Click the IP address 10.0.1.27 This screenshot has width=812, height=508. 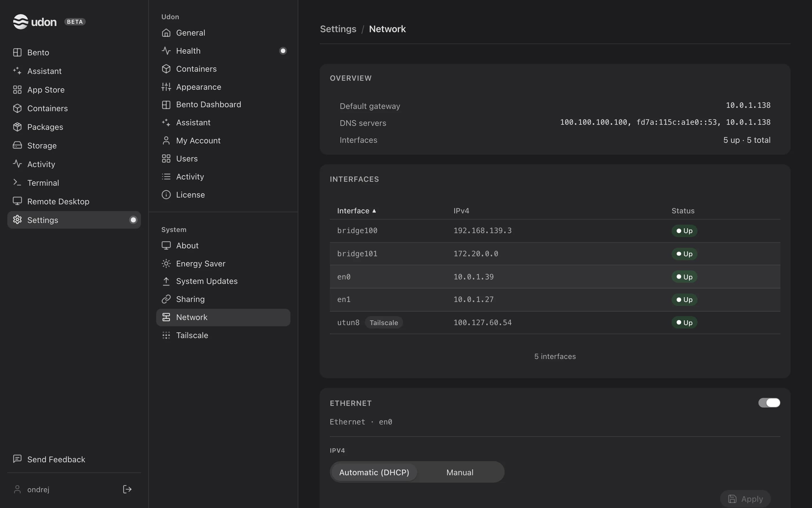473,299
